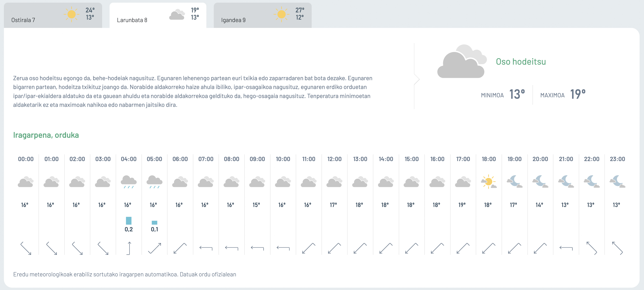Click the 14° temperature at 20:00
Image resolution: width=644 pixels, height=290 pixels.
click(x=539, y=205)
